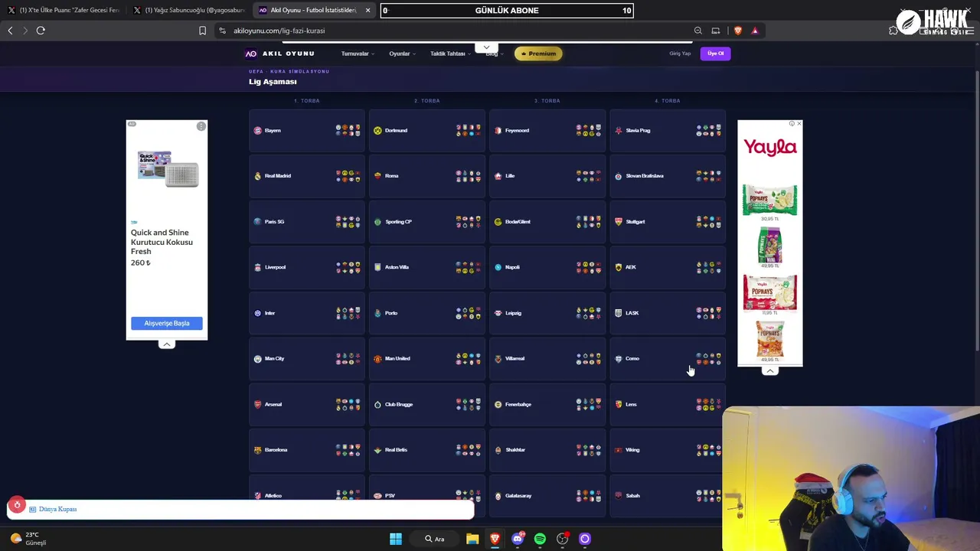The height and width of the screenshot is (551, 980).
Task: Click the Bayern club crest
Action: pos(257,131)
